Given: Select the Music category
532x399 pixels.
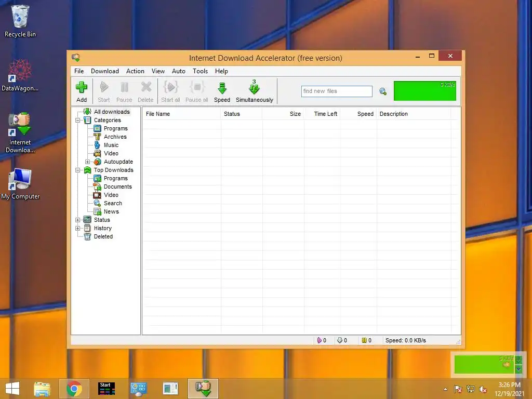Looking at the screenshot, I should [x=111, y=145].
